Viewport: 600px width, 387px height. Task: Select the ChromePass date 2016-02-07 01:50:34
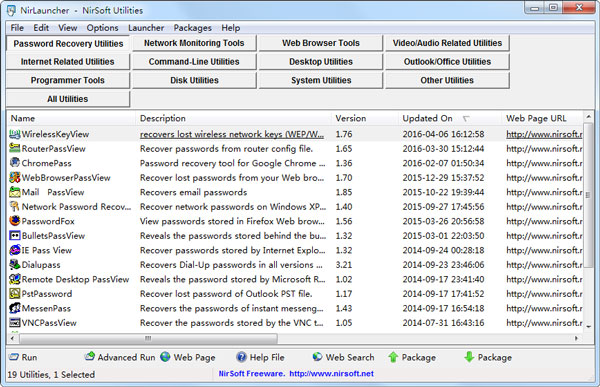[x=443, y=163]
